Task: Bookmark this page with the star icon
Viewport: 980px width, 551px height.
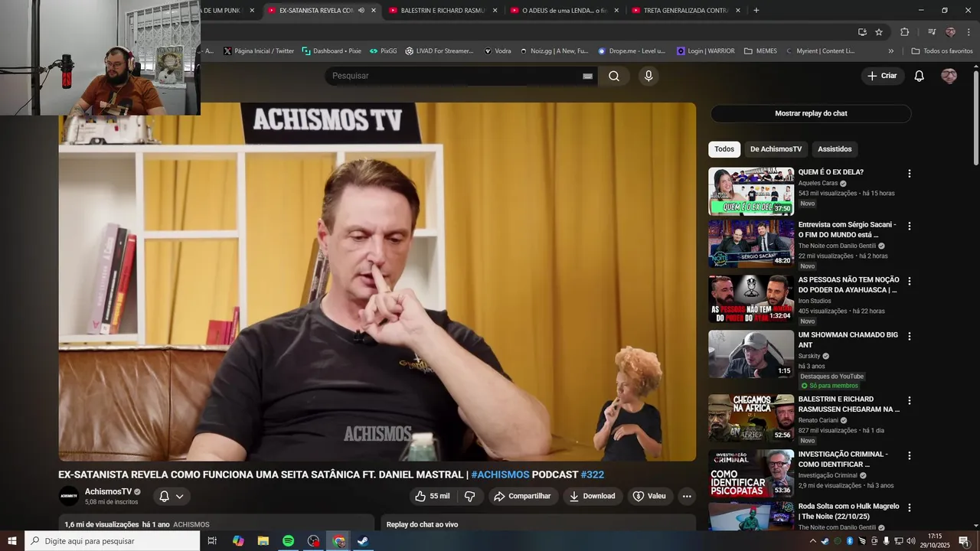Action: 879,32
